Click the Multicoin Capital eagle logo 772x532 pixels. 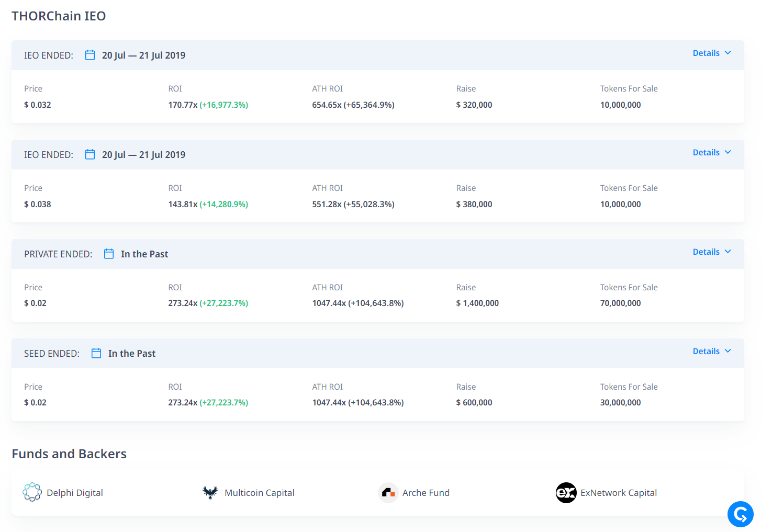[210, 492]
